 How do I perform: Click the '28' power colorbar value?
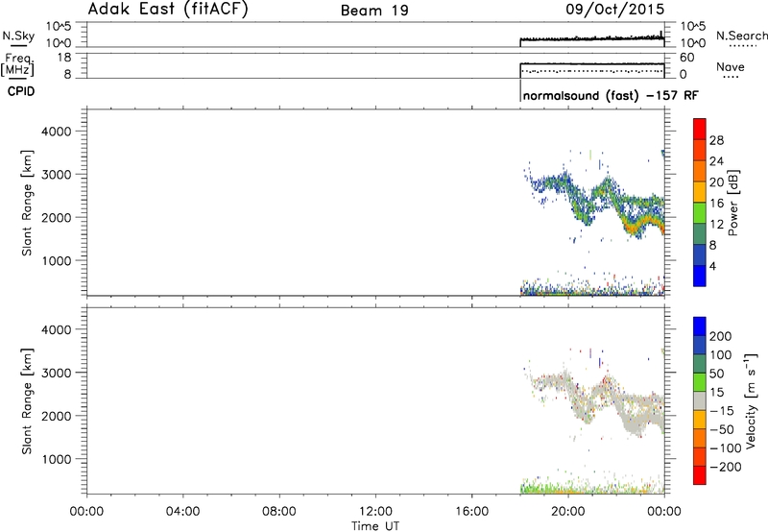pos(716,140)
